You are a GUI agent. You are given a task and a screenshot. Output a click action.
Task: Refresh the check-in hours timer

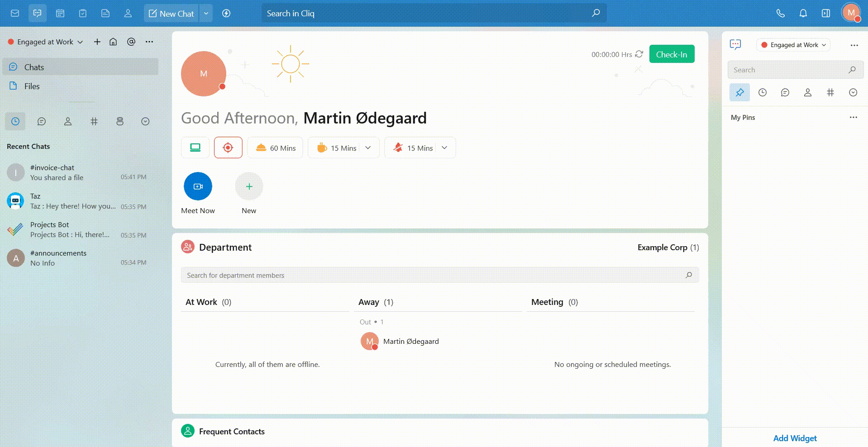point(639,54)
